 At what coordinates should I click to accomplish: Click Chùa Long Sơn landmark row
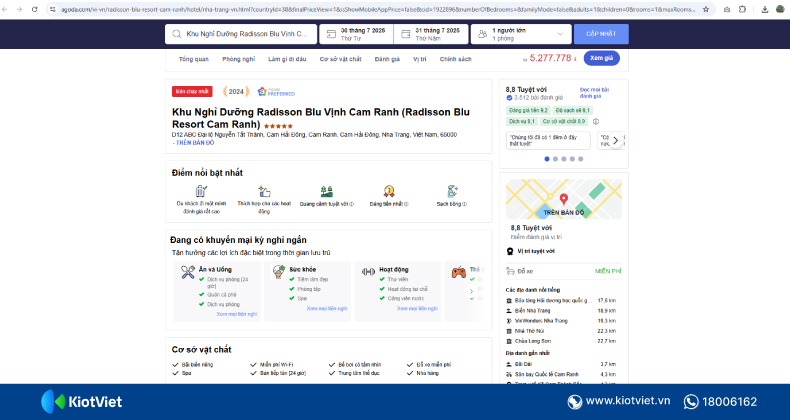coord(561,341)
